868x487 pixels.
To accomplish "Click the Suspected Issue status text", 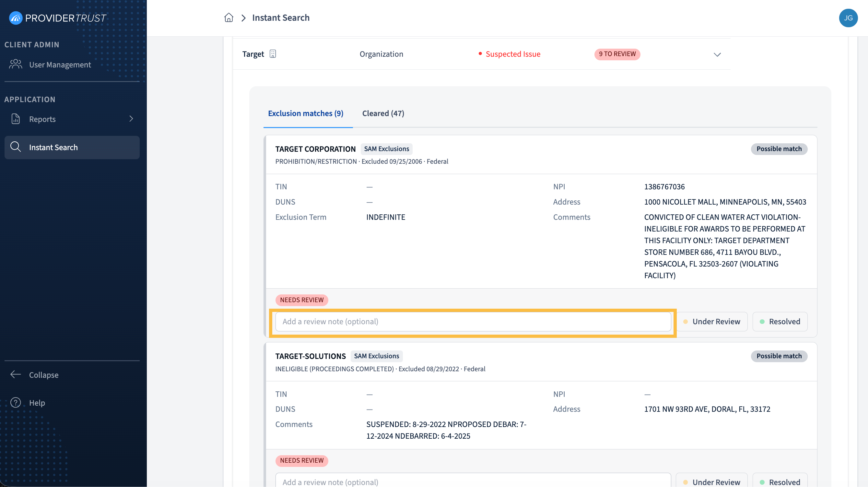I will (x=513, y=54).
